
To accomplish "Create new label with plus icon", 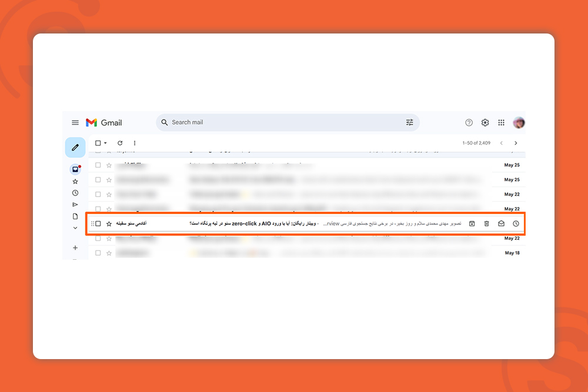I will pos(75,247).
